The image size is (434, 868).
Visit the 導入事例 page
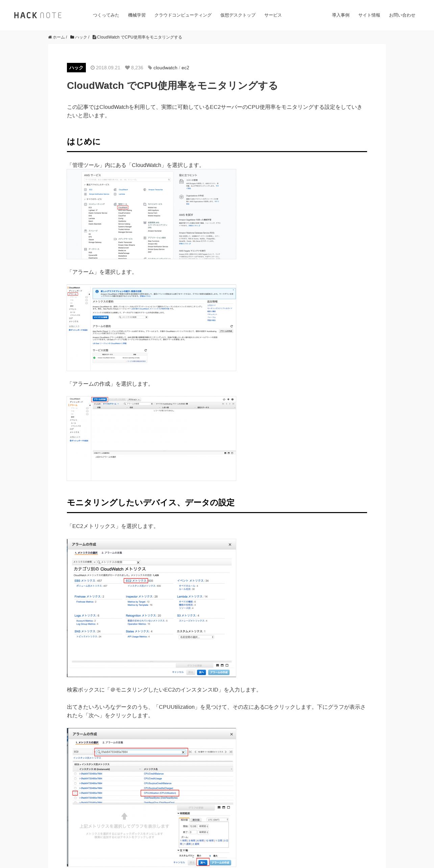(x=341, y=15)
